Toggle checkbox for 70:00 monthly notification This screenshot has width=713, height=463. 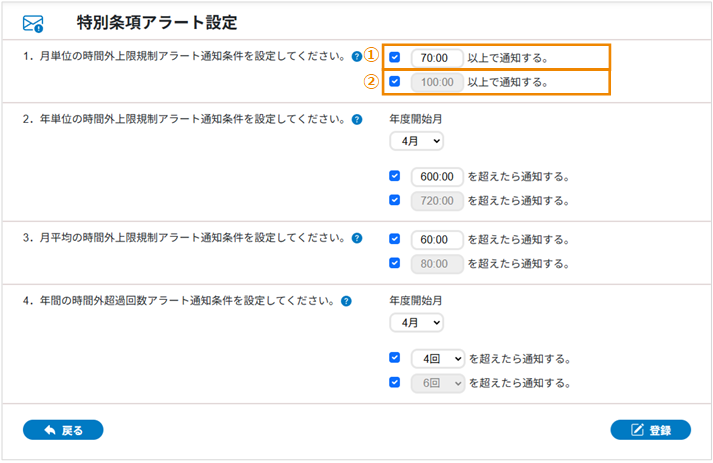point(395,57)
